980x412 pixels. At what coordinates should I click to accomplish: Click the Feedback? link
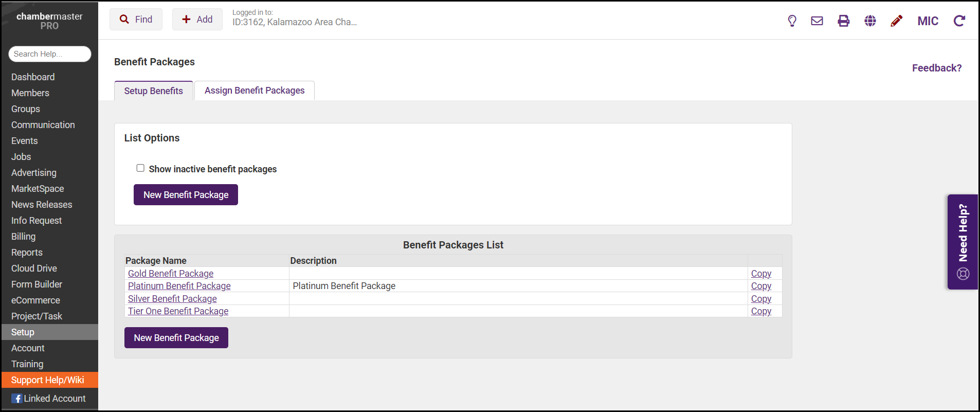click(x=937, y=68)
